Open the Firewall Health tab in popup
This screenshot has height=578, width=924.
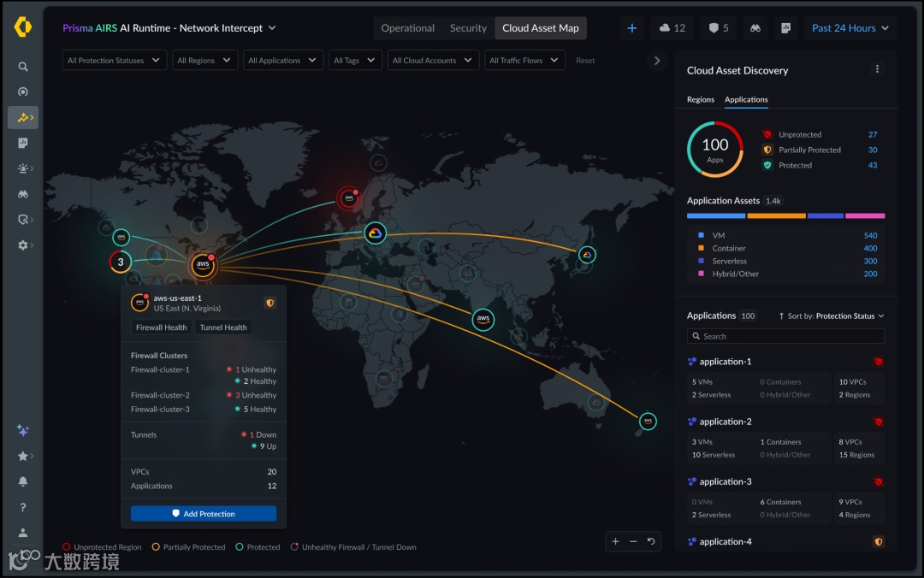(x=161, y=327)
